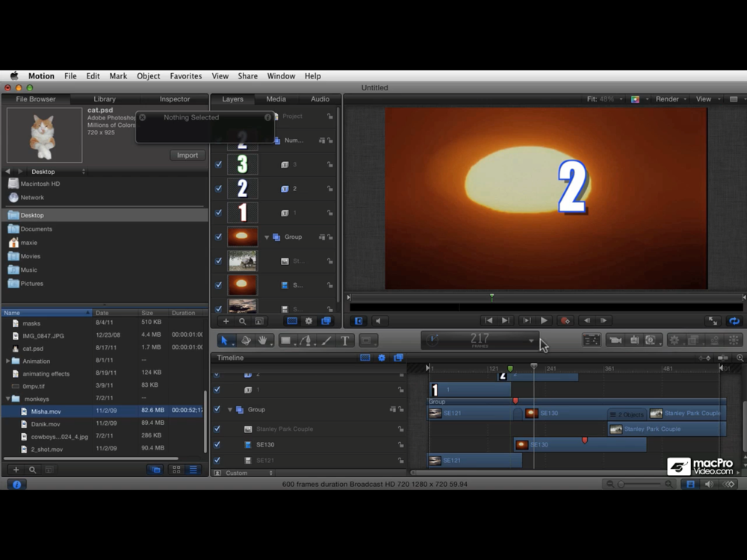
Task: Close the Nothing Selected HUD
Action: coord(143,117)
